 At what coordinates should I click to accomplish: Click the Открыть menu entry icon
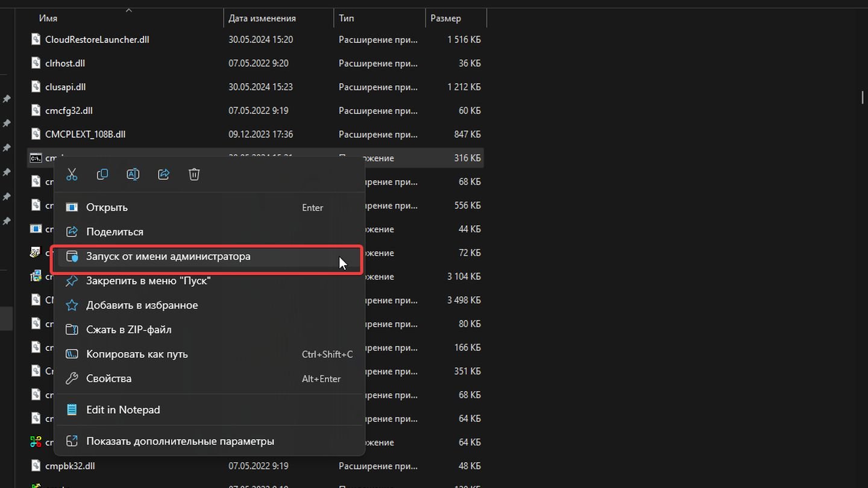pyautogui.click(x=72, y=207)
